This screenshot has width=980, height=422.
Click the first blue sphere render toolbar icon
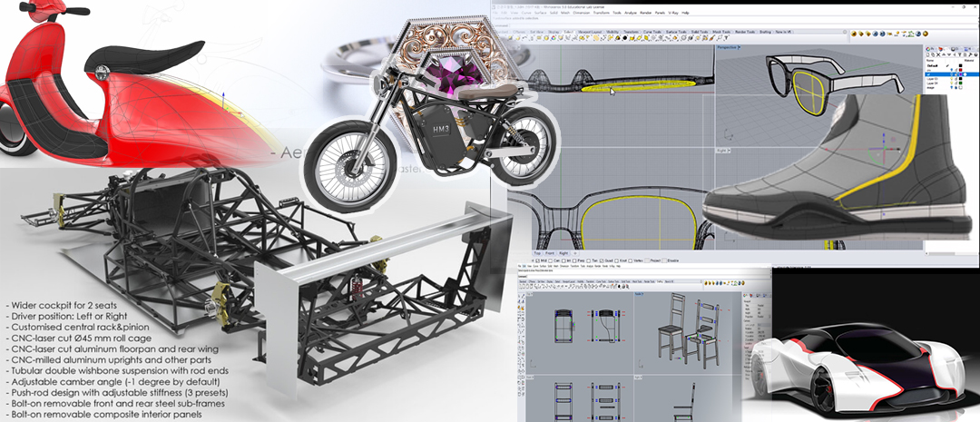tap(875, 34)
